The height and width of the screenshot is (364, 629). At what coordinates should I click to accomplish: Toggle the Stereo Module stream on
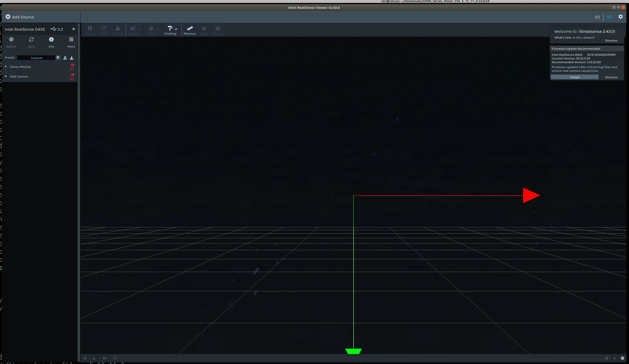coord(72,66)
